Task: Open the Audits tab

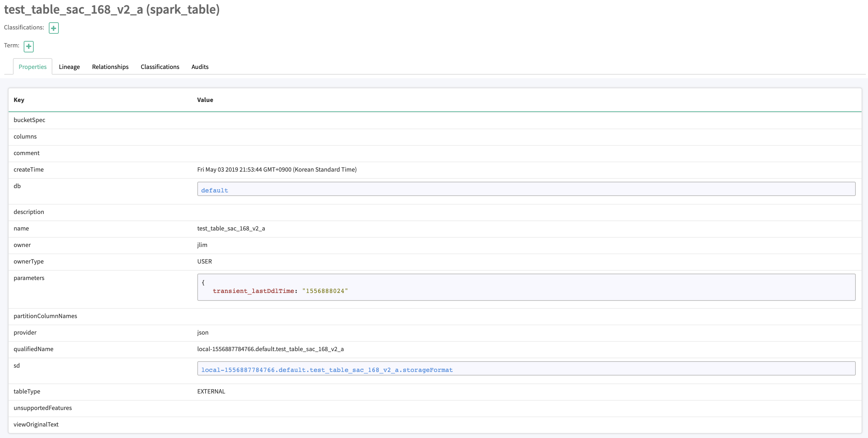Action: tap(200, 66)
